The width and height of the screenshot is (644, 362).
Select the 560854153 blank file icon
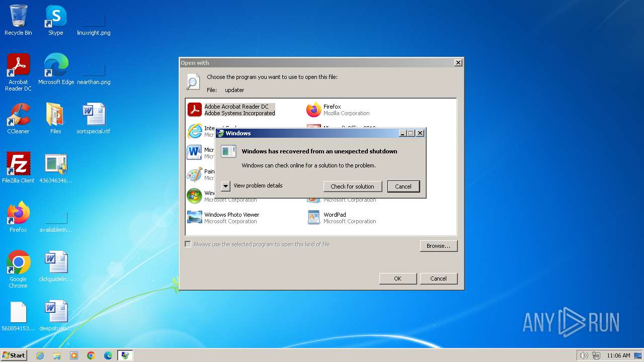coord(18,316)
